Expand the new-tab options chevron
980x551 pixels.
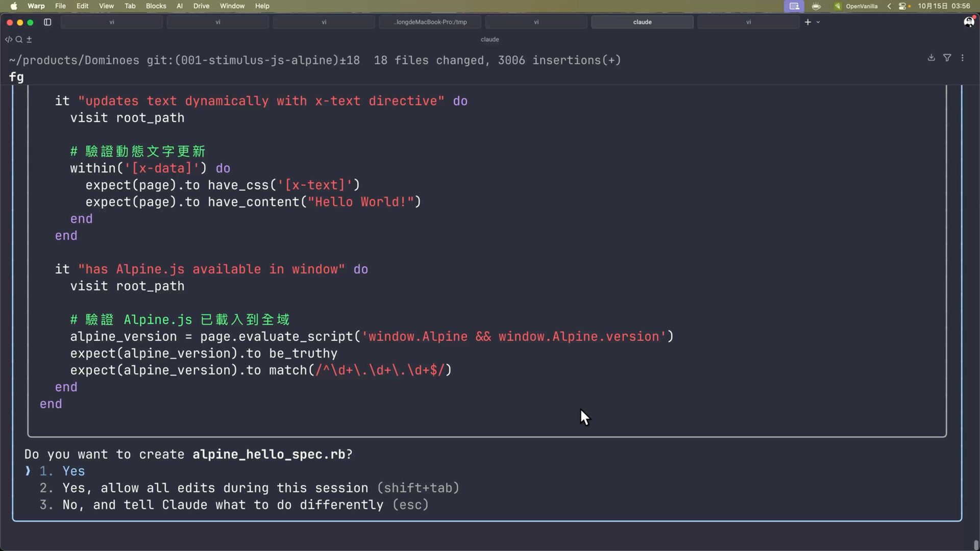[818, 22]
